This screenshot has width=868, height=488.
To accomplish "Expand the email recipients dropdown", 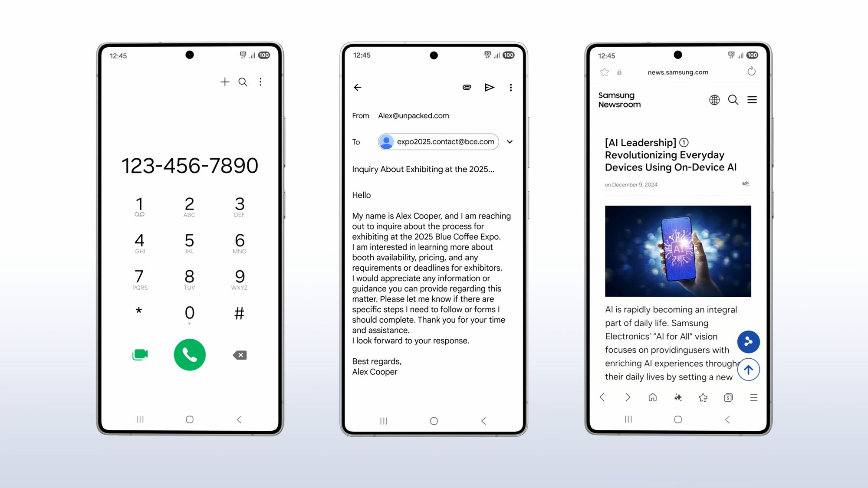I will pos(510,142).
